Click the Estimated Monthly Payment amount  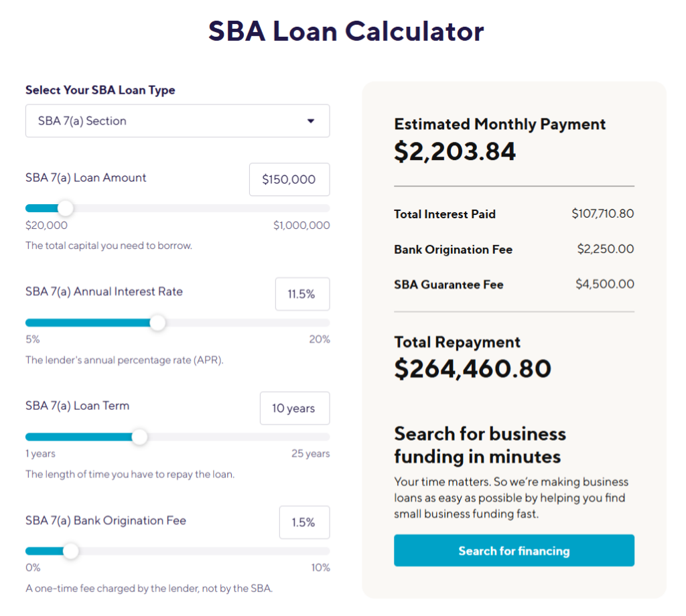[455, 151]
